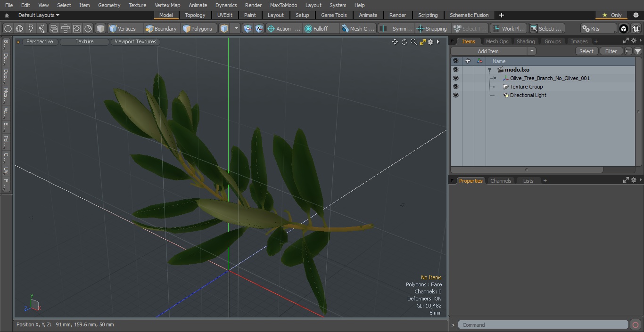Maximize the viewport with expand icon
The image size is (644, 332).
422,42
